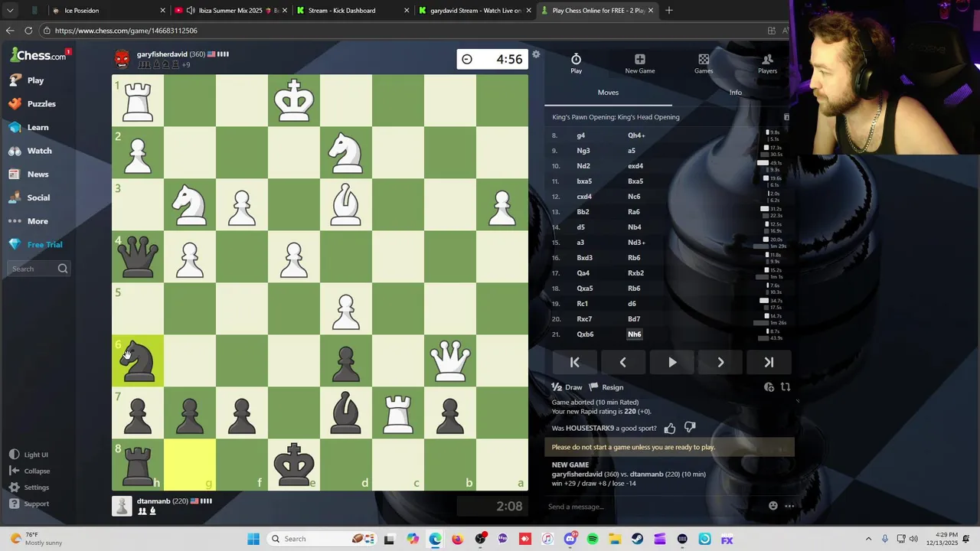Screen dimensions: 980x551
Task: Step back one move
Action: (622, 363)
